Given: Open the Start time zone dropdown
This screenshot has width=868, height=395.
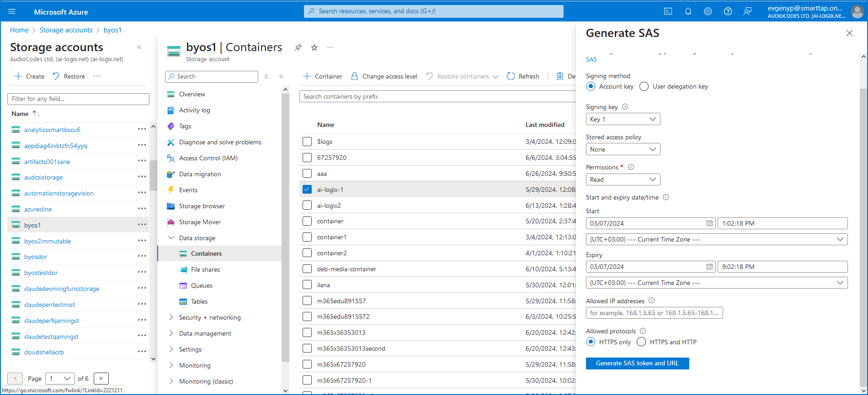Looking at the screenshot, I should pyautogui.click(x=717, y=239).
